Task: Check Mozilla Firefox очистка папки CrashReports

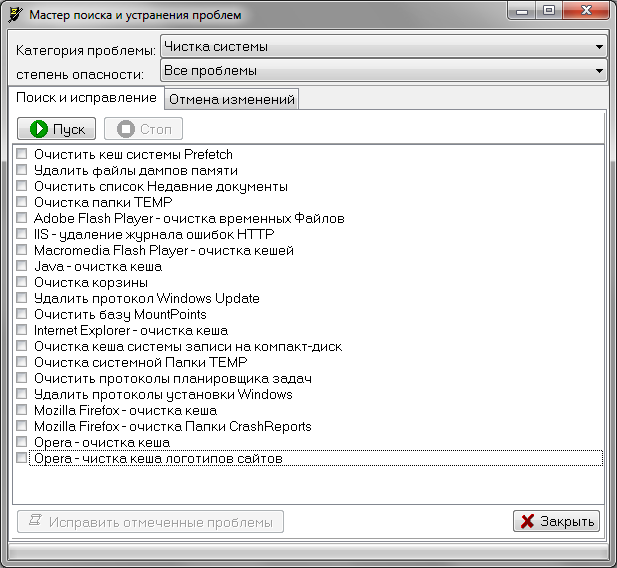Action: click(x=22, y=426)
